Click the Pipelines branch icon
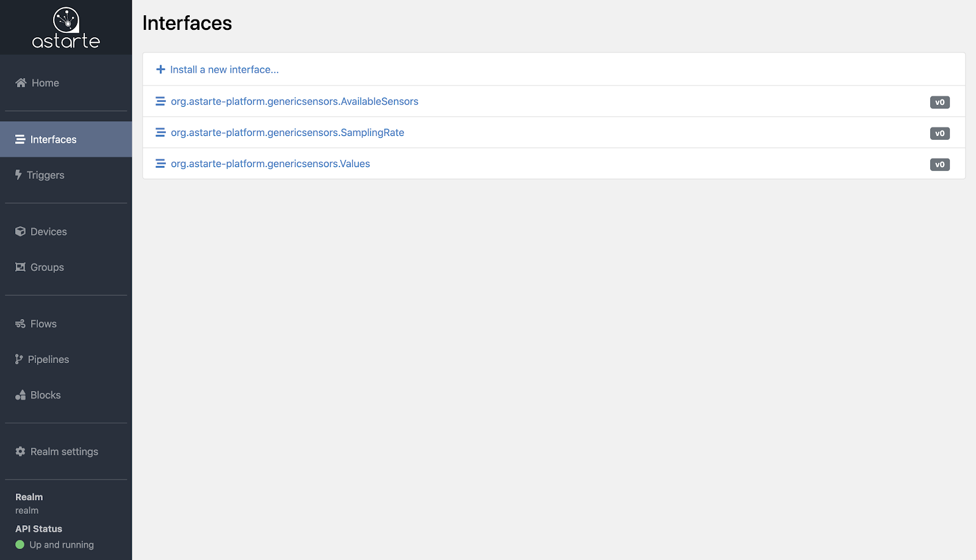 point(18,359)
